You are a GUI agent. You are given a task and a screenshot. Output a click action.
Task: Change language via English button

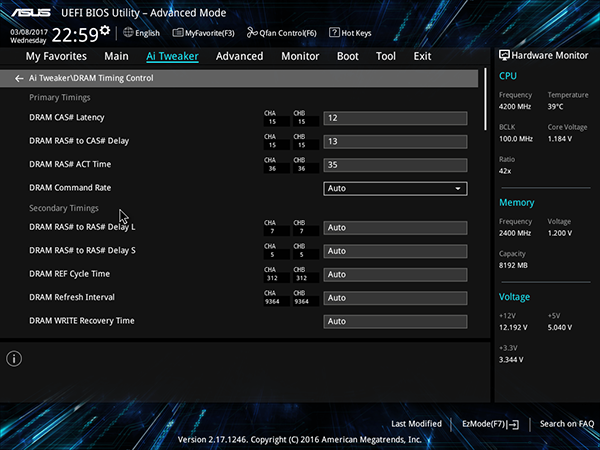147,33
